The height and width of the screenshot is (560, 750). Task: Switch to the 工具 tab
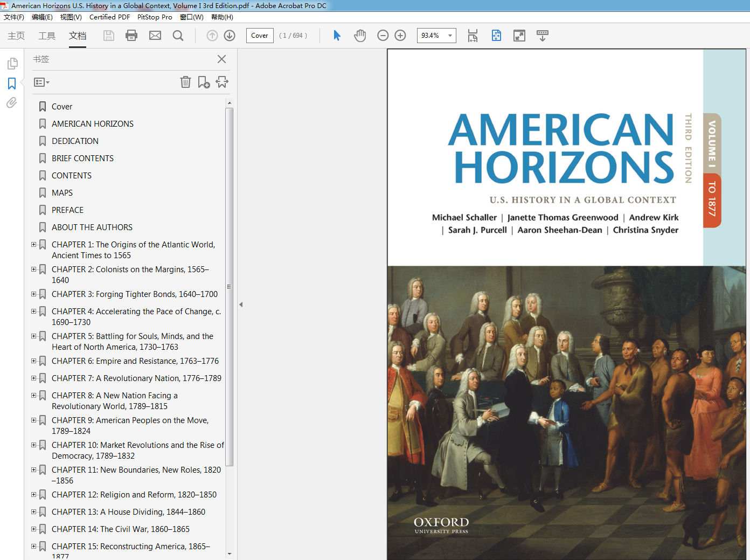[47, 36]
